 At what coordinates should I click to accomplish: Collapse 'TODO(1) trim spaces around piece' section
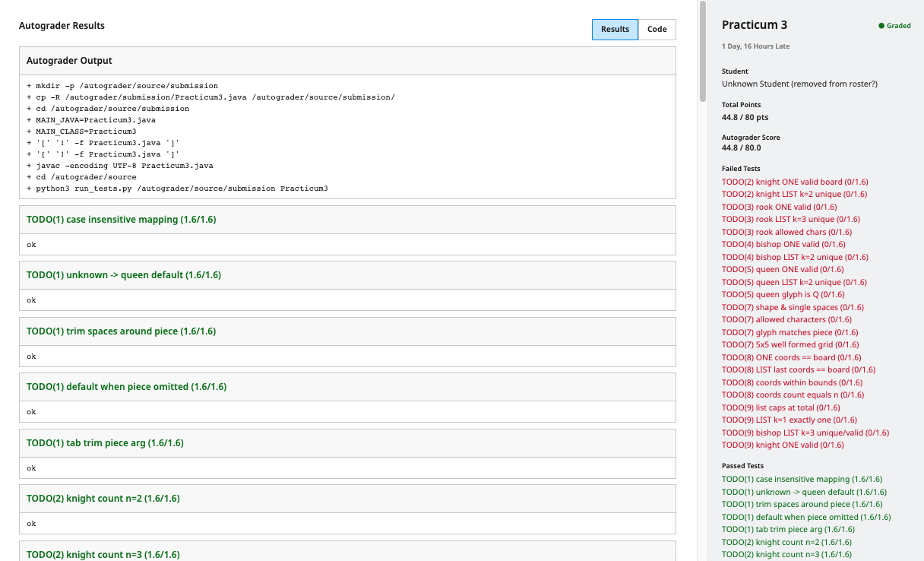coord(121,331)
